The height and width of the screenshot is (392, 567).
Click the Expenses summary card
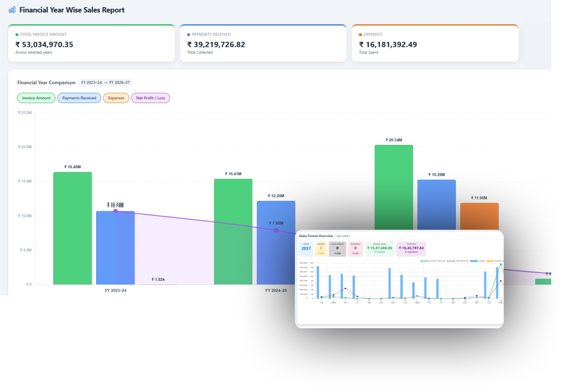pos(435,43)
